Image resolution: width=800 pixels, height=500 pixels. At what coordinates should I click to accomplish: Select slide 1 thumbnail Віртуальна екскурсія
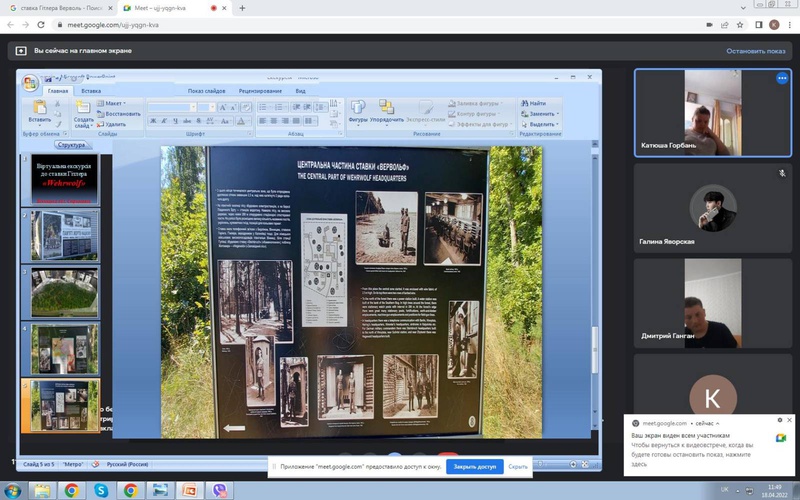64,180
